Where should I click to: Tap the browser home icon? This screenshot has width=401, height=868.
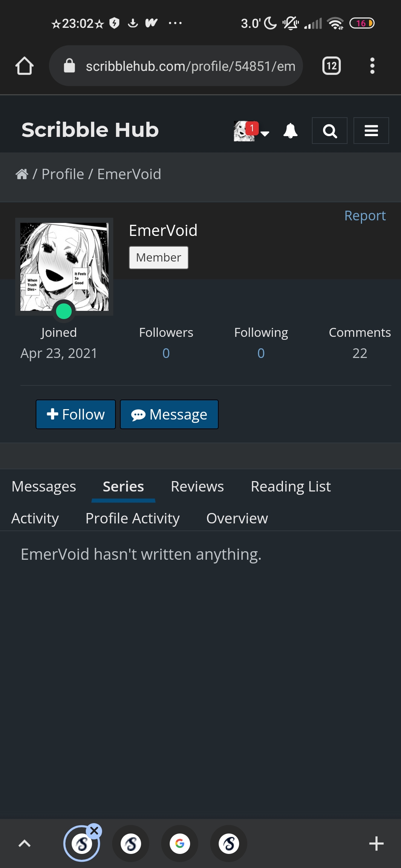(x=25, y=66)
